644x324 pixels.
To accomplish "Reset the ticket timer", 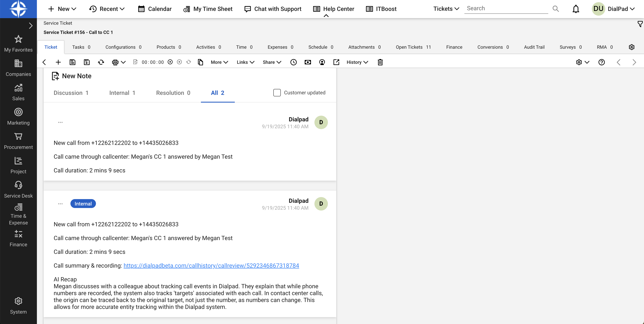I will pos(189,62).
